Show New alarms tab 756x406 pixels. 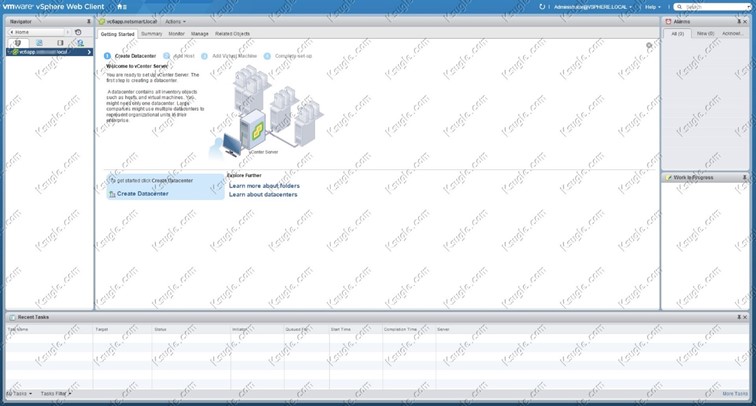tap(703, 33)
